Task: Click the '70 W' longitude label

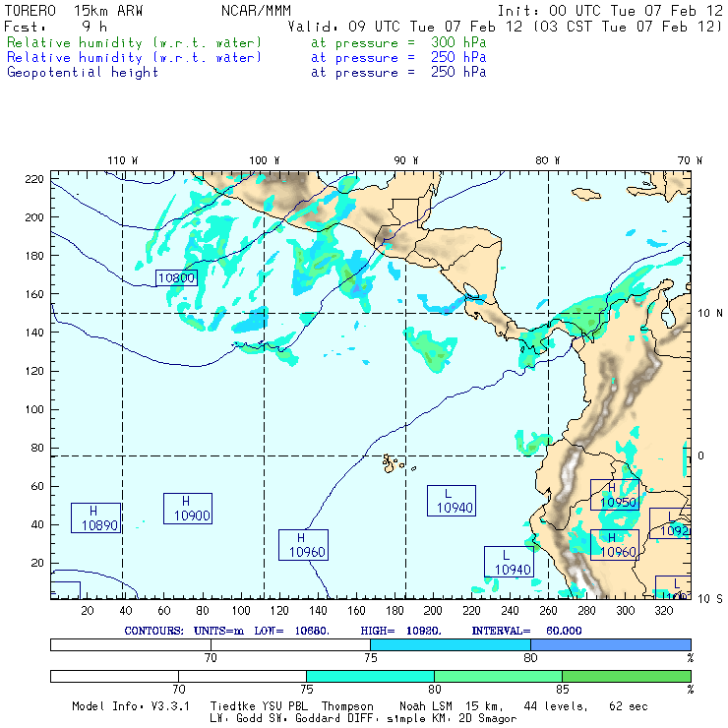Action: point(690,160)
